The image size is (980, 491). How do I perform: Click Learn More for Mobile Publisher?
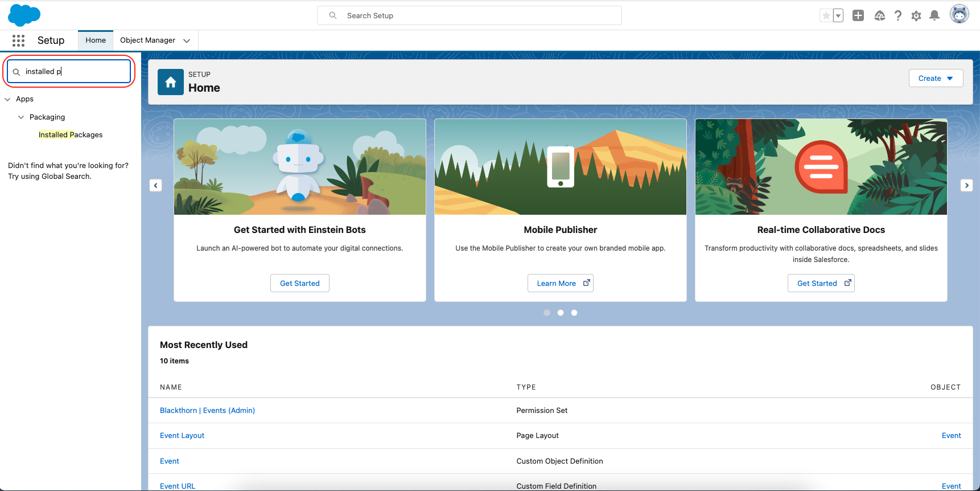[x=561, y=283]
